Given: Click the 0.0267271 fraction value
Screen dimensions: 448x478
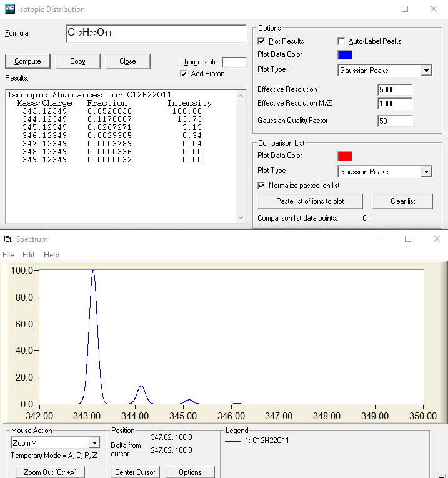Looking at the screenshot, I should (x=109, y=127).
